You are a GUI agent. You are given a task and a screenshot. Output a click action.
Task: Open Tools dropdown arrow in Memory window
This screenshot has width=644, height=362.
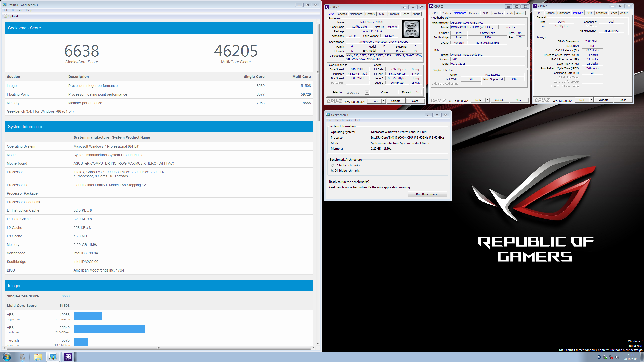tap(591, 100)
